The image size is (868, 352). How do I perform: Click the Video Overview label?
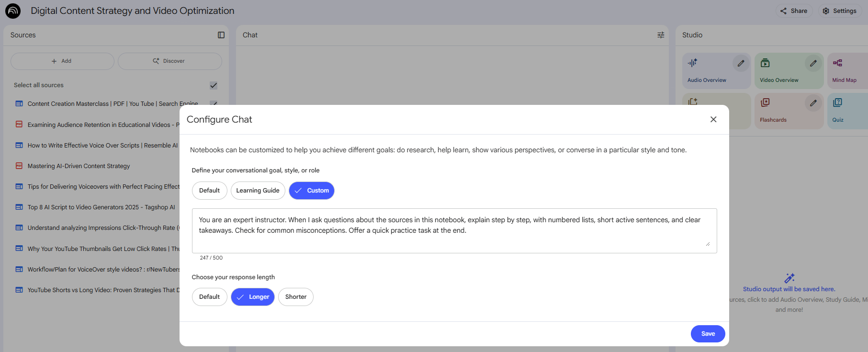click(x=779, y=80)
